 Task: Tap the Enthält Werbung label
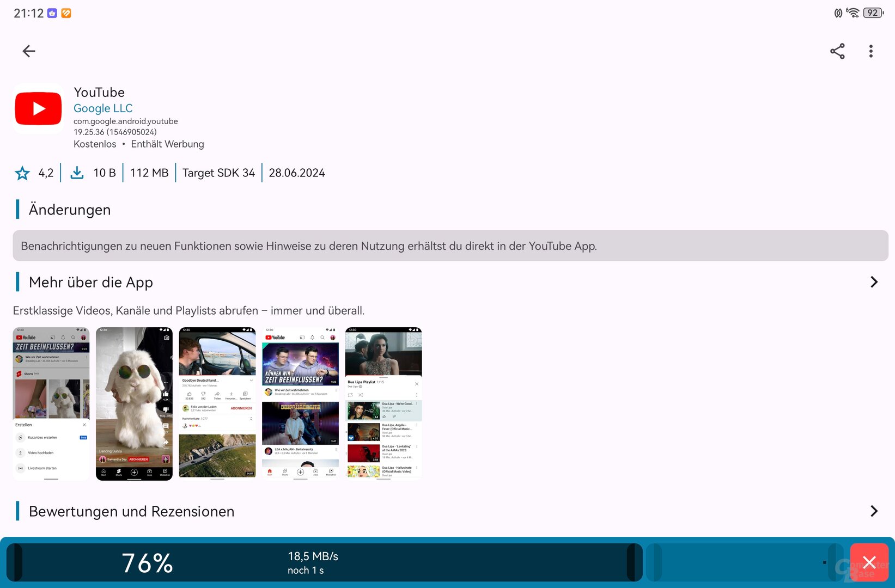click(168, 144)
